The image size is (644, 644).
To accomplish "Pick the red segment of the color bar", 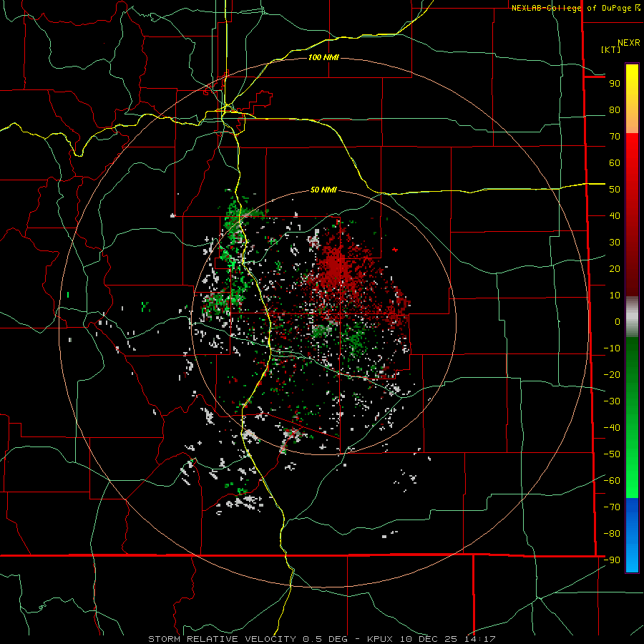I will (632, 215).
